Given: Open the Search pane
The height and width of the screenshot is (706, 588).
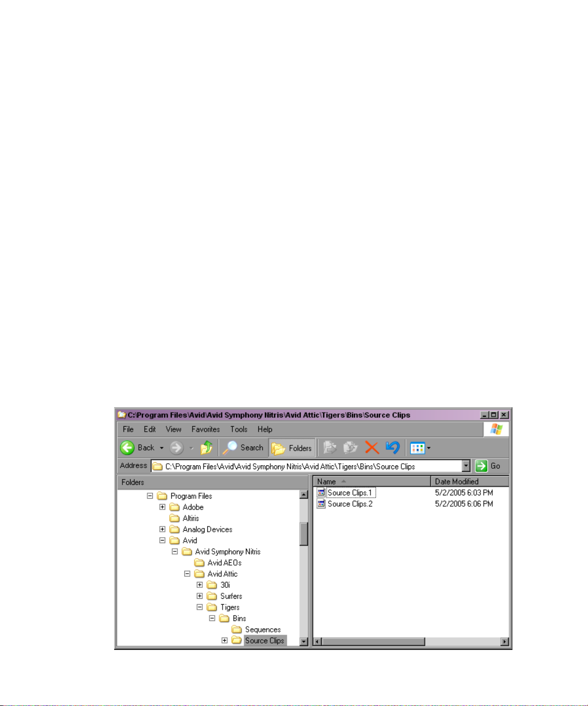Looking at the screenshot, I should point(243,447).
